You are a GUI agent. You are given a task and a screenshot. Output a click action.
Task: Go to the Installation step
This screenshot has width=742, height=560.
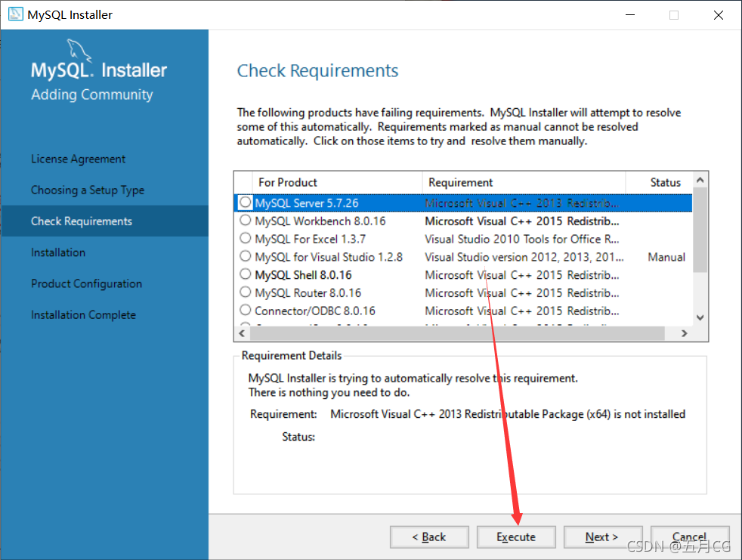[x=58, y=252]
